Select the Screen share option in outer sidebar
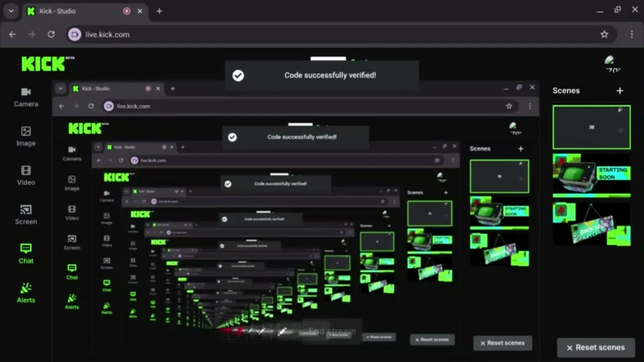The width and height of the screenshot is (644, 362). coord(26,215)
